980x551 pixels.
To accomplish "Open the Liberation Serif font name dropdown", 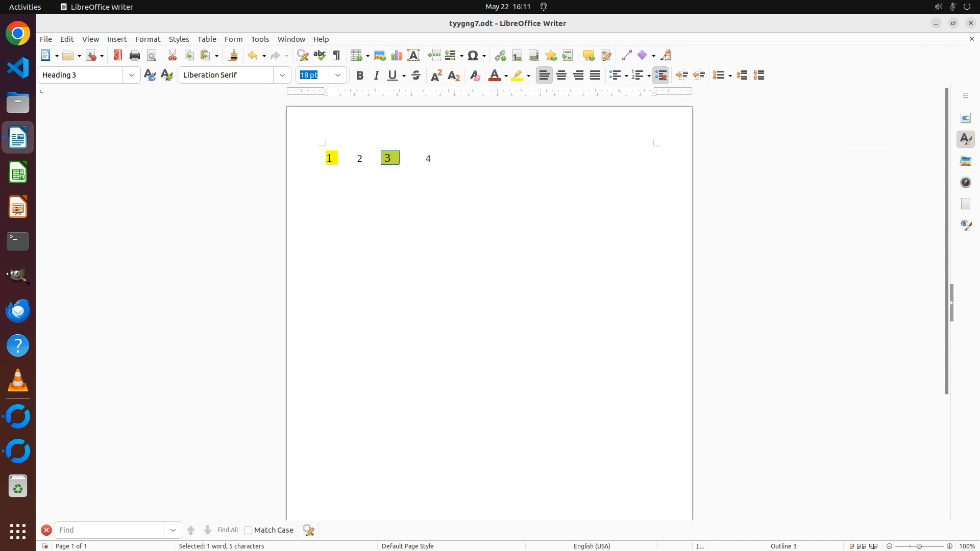I will click(282, 76).
